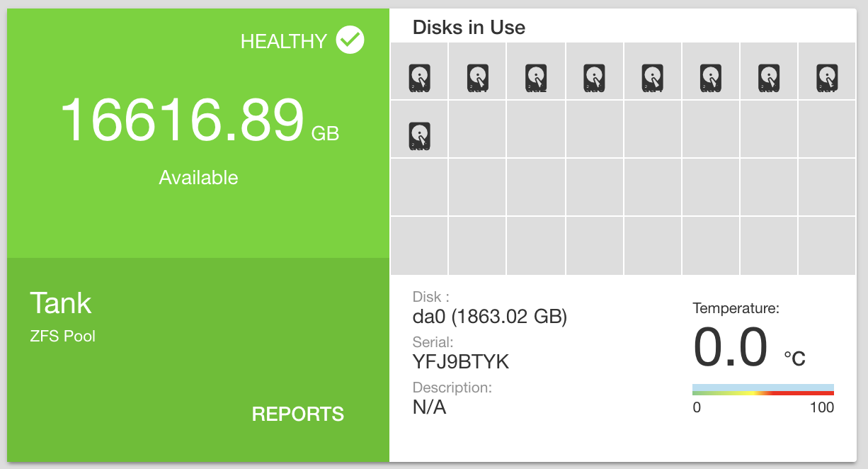Select the da1 disk icon
This screenshot has width=868, height=469.
pyautogui.click(x=478, y=78)
